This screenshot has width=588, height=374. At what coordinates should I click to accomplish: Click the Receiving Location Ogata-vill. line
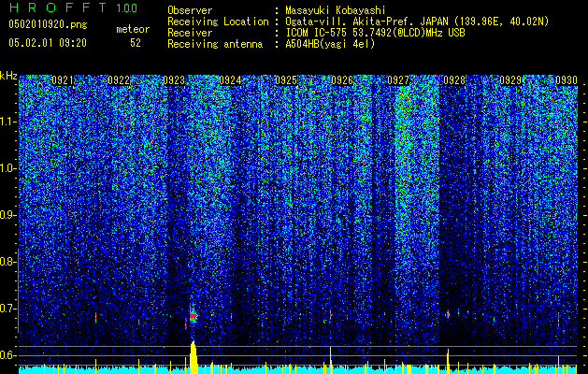tap(417, 22)
